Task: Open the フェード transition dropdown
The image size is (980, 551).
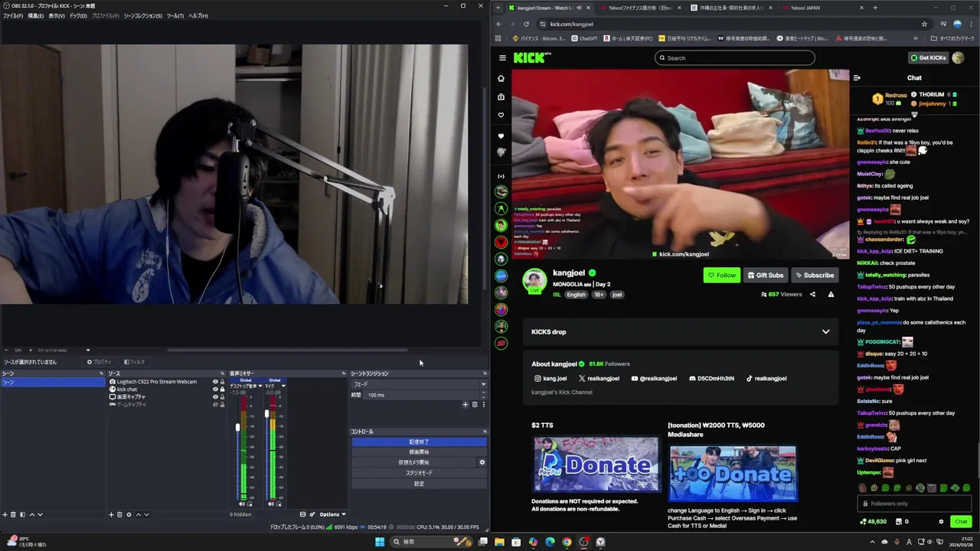Action: (x=419, y=384)
